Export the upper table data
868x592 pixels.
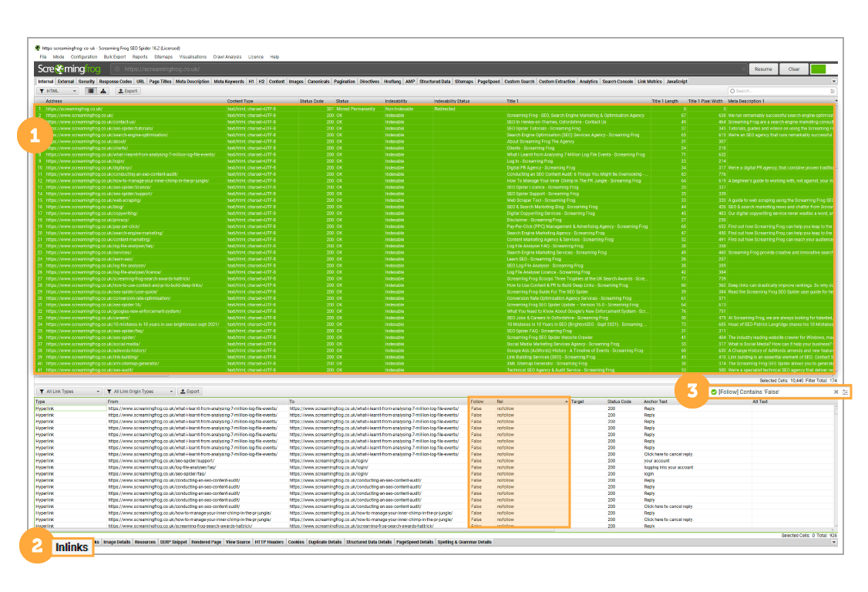click(x=128, y=91)
